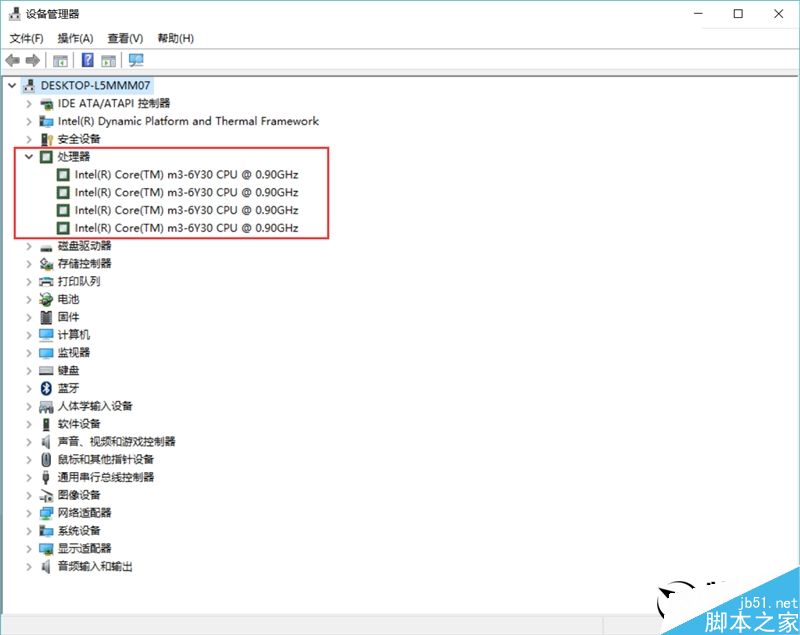Click the 打印队列 printer icon
This screenshot has height=635, width=800.
coord(46,282)
